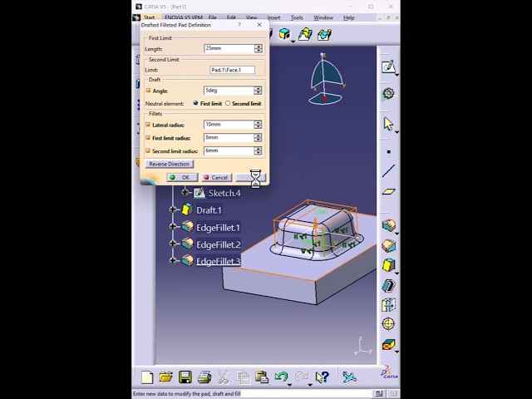Click the Second limit radius 6mm field

pyautogui.click(x=229, y=150)
